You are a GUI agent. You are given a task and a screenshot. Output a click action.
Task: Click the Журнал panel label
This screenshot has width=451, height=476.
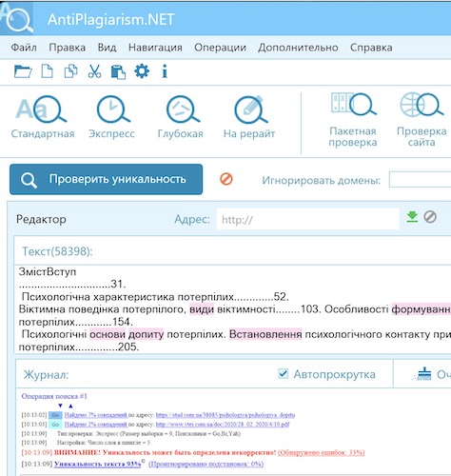47,375
